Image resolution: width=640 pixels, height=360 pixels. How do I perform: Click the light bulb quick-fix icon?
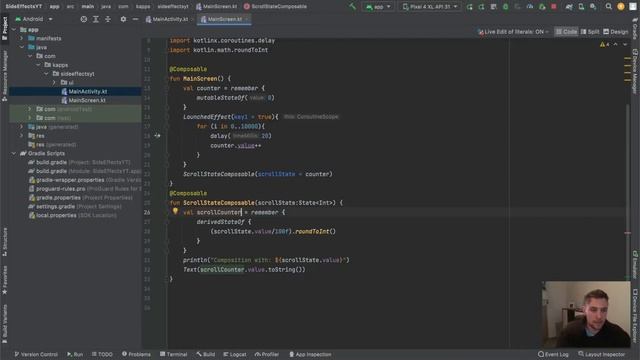[175, 211]
